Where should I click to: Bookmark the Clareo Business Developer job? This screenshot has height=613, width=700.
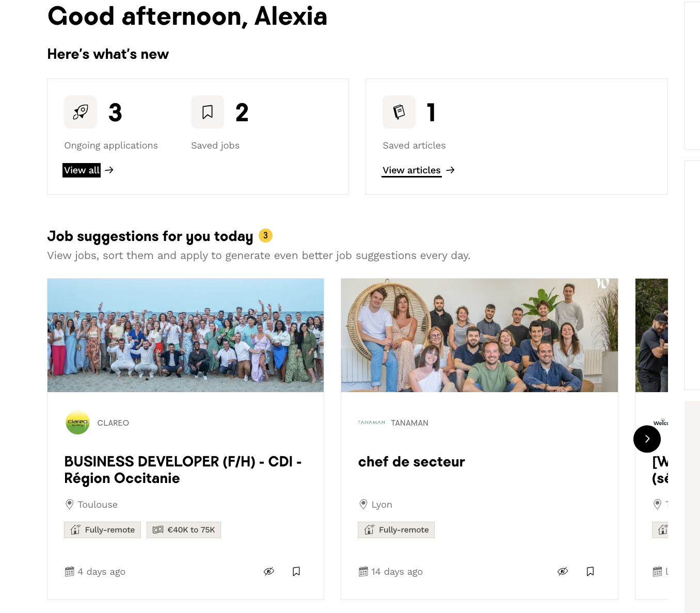click(296, 571)
